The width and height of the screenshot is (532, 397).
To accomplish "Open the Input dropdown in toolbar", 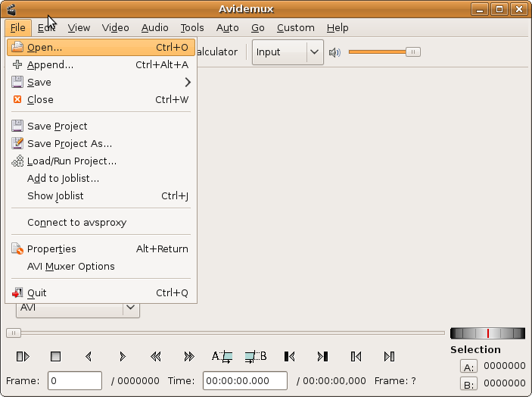I will click(x=288, y=52).
